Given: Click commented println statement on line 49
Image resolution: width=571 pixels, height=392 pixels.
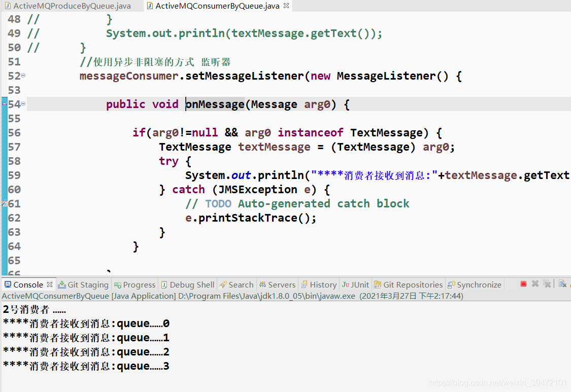Looking at the screenshot, I should click(x=244, y=33).
